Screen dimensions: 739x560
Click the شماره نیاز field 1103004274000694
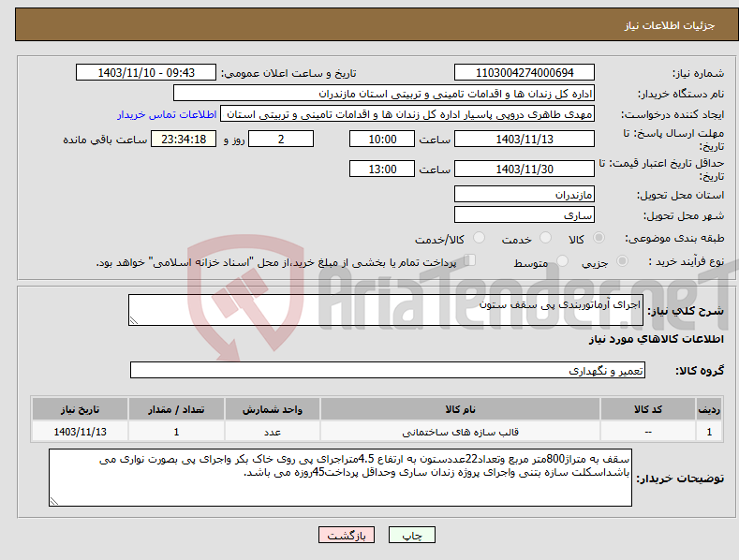click(x=525, y=73)
